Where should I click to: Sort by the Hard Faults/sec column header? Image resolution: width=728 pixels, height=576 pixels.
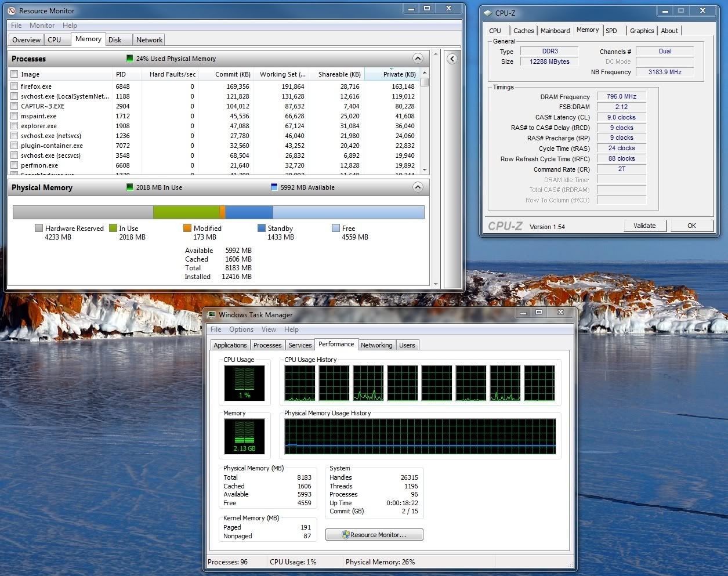coord(170,74)
